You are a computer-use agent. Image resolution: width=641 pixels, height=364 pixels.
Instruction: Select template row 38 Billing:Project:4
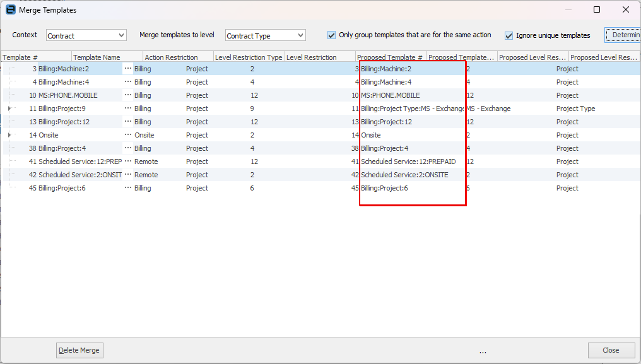pos(320,148)
